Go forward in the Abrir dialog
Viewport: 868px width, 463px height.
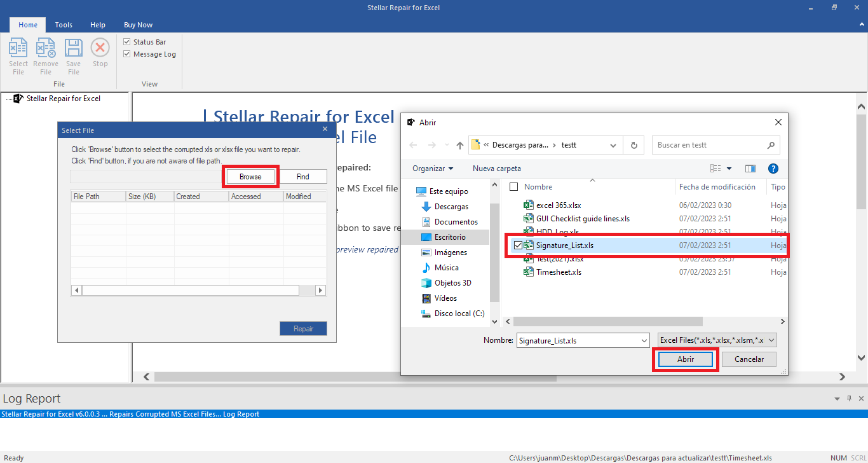(x=432, y=145)
